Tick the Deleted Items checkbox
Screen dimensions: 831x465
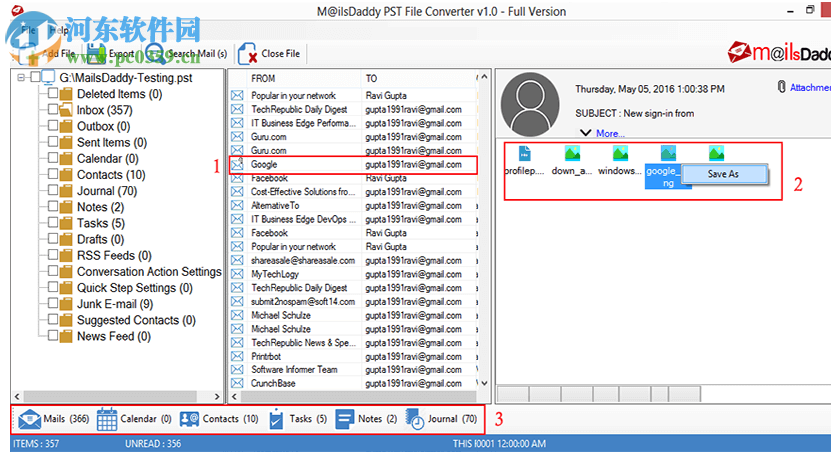pyautogui.click(x=52, y=93)
